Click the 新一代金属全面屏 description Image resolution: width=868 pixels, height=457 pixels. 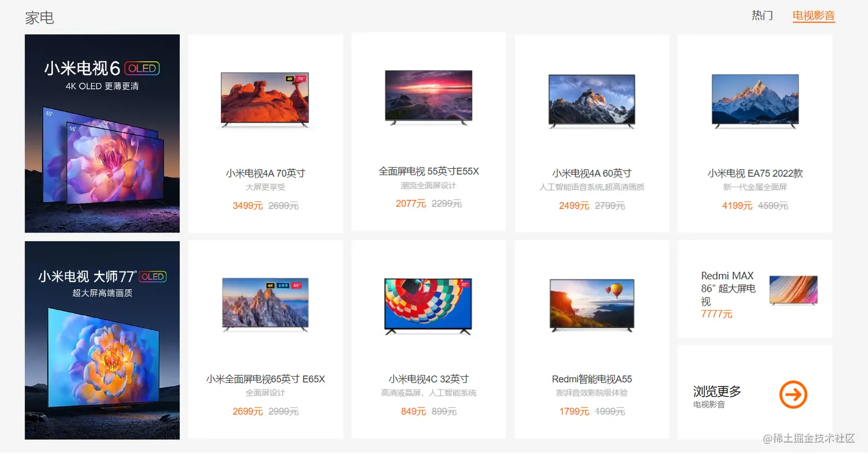click(x=755, y=187)
